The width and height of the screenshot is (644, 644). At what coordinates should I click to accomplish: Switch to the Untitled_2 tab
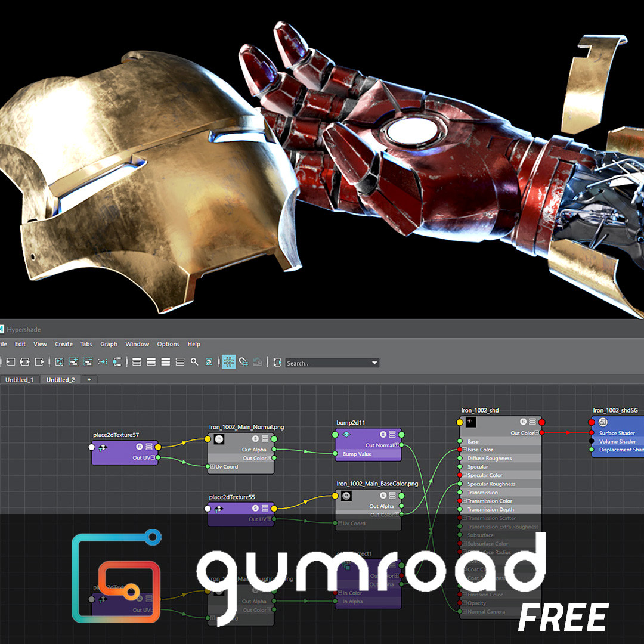(60, 379)
